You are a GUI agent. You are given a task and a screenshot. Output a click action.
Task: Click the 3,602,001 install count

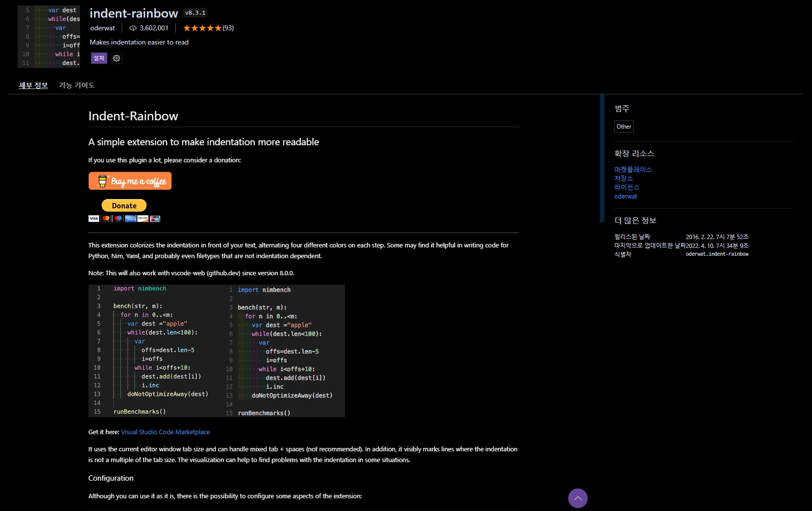(154, 28)
